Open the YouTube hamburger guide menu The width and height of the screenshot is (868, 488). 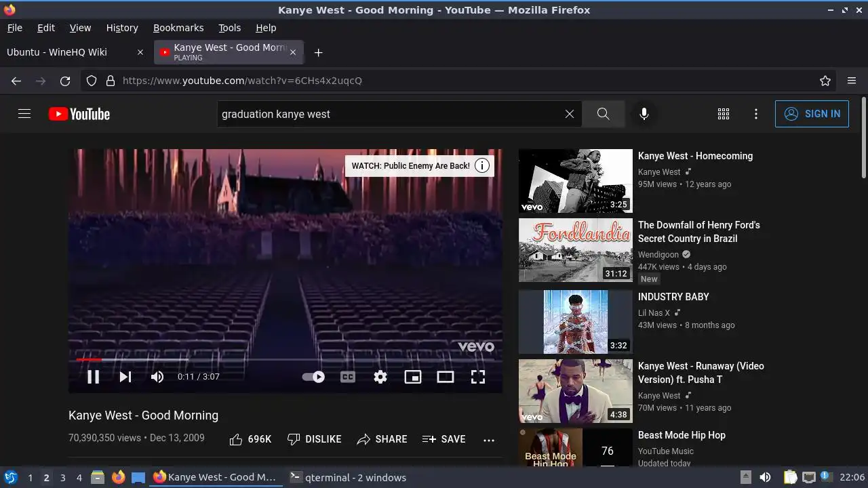(24, 114)
